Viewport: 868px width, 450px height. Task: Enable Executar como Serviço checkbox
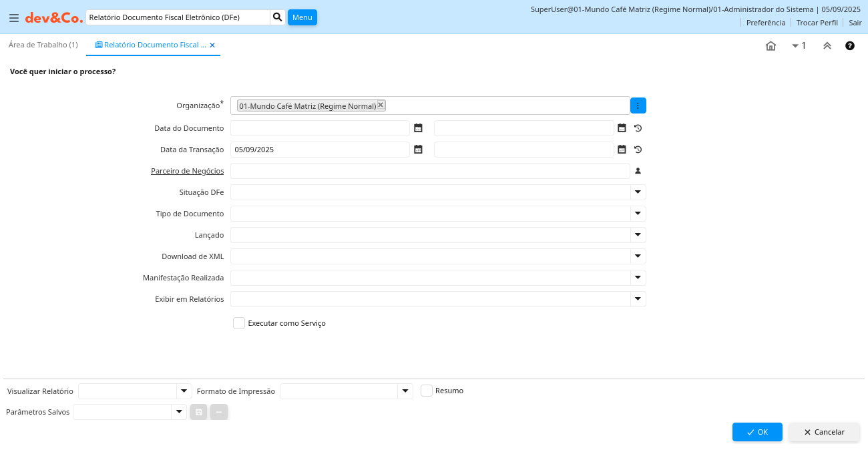tap(239, 323)
